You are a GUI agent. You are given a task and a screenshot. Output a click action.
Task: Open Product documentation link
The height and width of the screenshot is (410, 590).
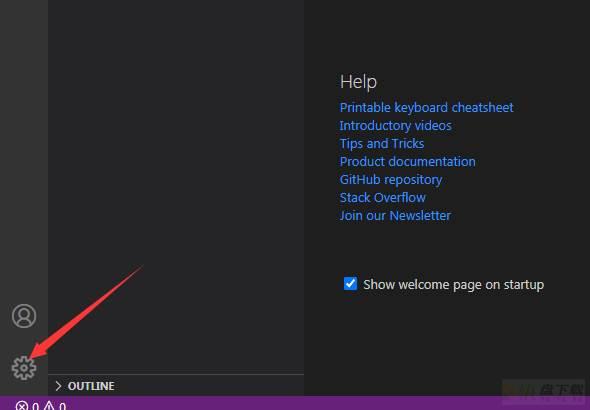(408, 162)
